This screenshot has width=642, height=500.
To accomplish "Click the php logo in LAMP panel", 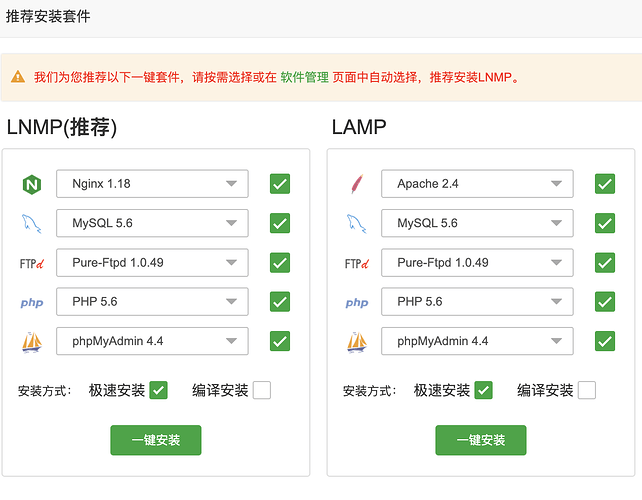I will (357, 303).
